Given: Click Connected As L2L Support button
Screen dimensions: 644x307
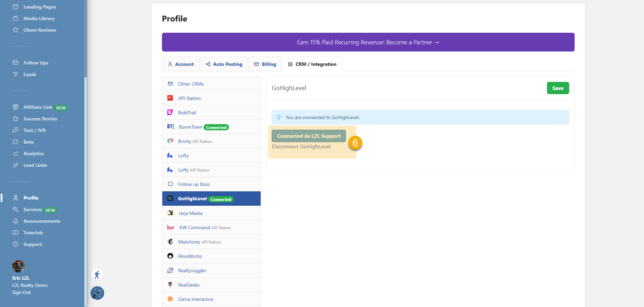Looking at the screenshot, I should pyautogui.click(x=309, y=136).
